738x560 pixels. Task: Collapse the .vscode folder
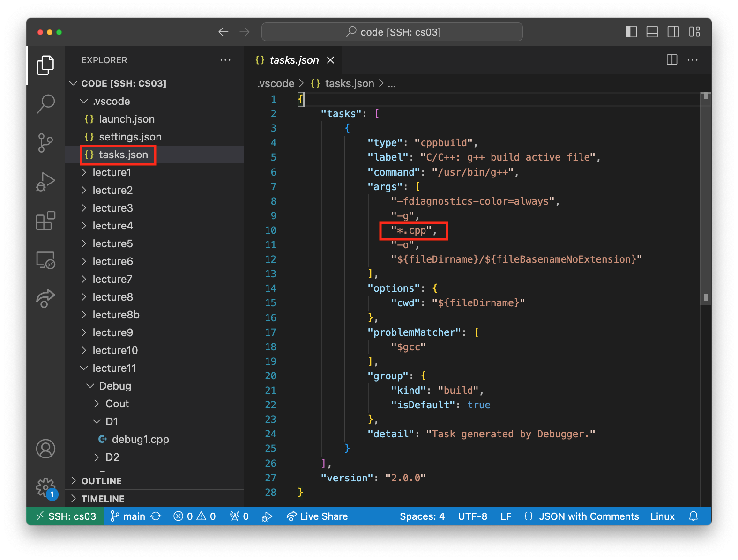tap(155, 101)
